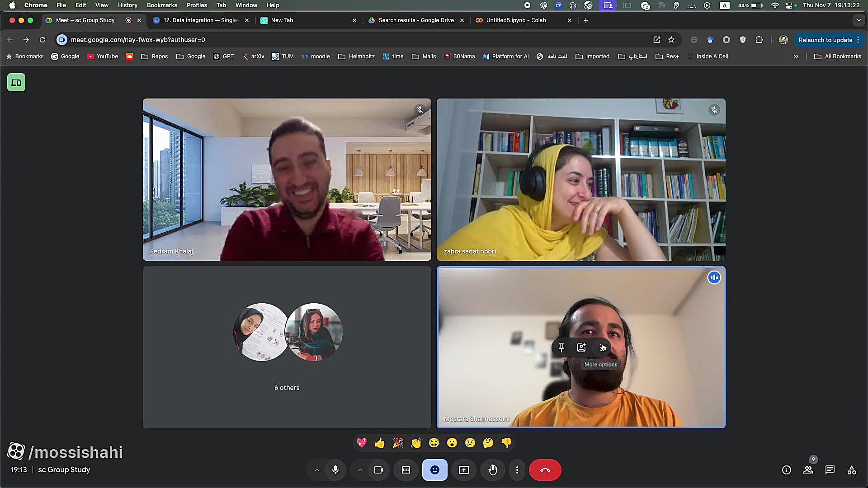This screenshot has height=488, width=868.
Task: Toggle the camera on or off
Action: 379,470
